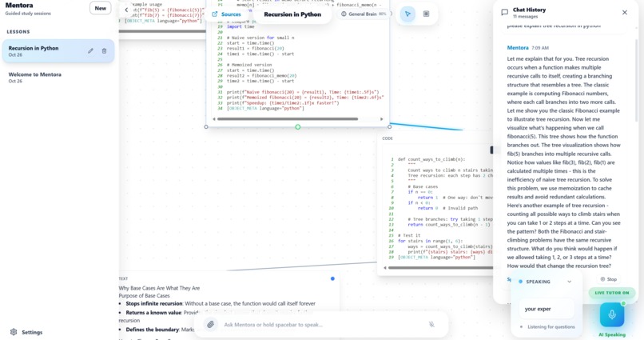
Task: Open the Sources link
Action: [226, 14]
